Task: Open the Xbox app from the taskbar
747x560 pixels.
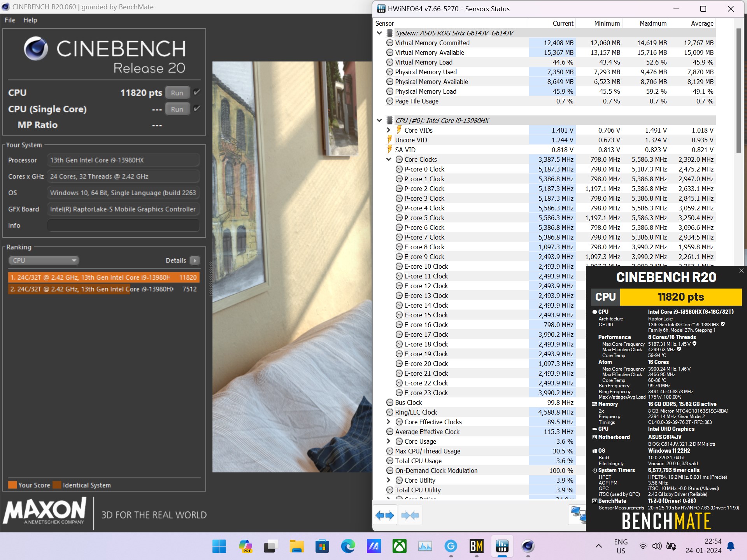Action: tap(400, 546)
